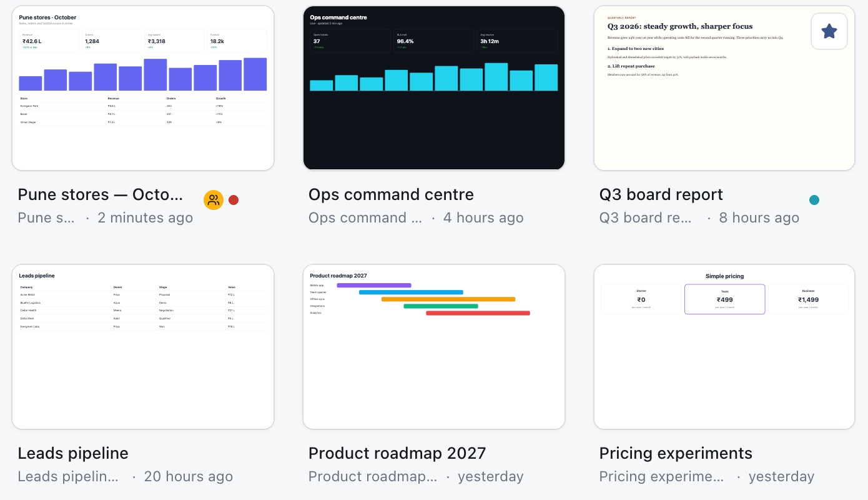
Task: Click the "Leads pipeline" title
Action: point(73,453)
